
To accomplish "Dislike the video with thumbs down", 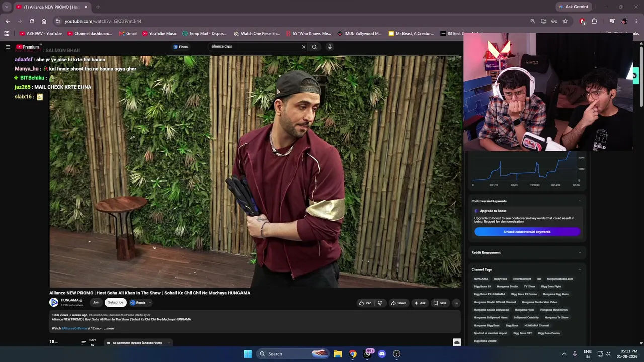I will pos(380,303).
